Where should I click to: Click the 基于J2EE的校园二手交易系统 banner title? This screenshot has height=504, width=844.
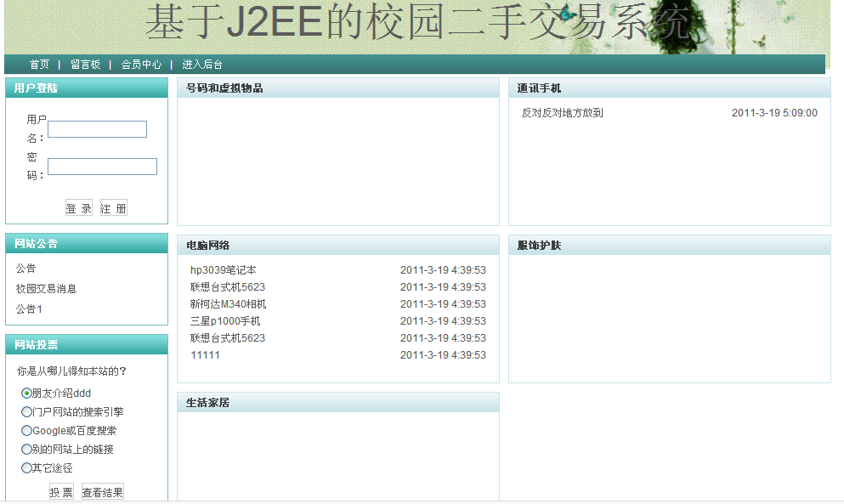417,23
